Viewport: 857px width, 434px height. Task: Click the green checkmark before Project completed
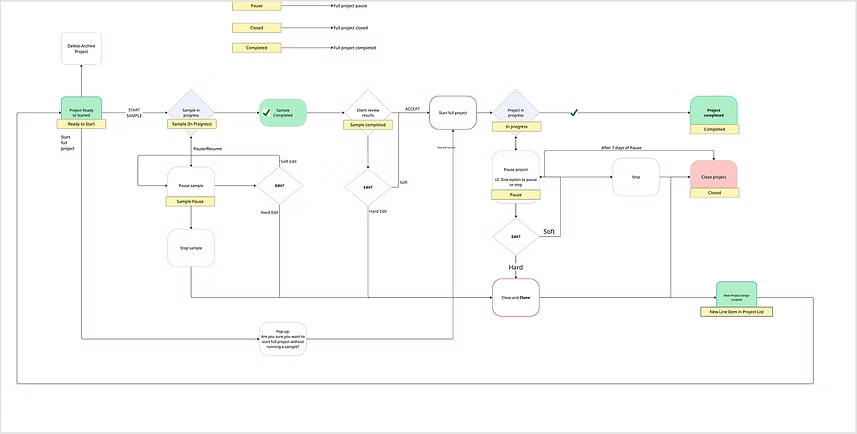(x=574, y=113)
